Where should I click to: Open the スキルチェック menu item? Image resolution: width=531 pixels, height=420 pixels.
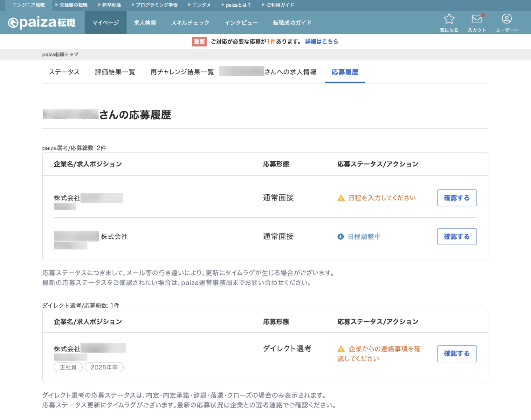tap(190, 23)
